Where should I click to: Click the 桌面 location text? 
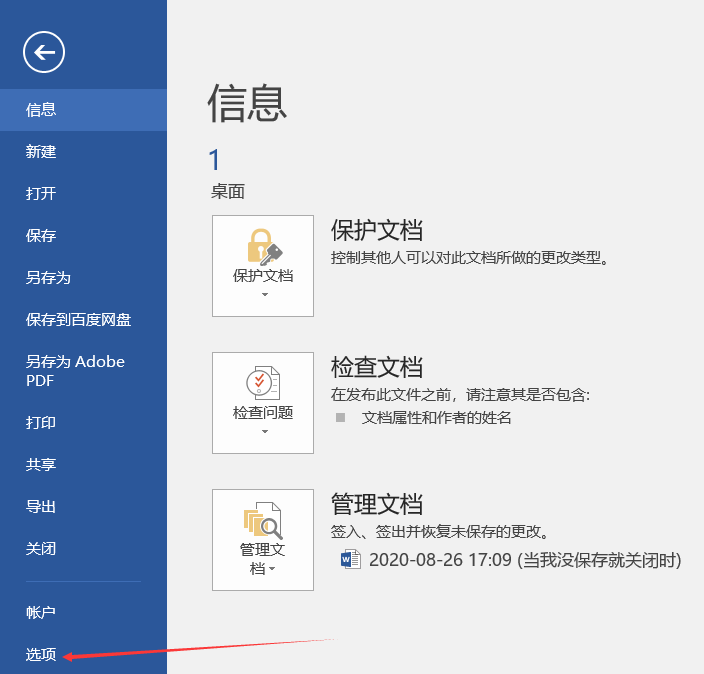tap(228, 192)
